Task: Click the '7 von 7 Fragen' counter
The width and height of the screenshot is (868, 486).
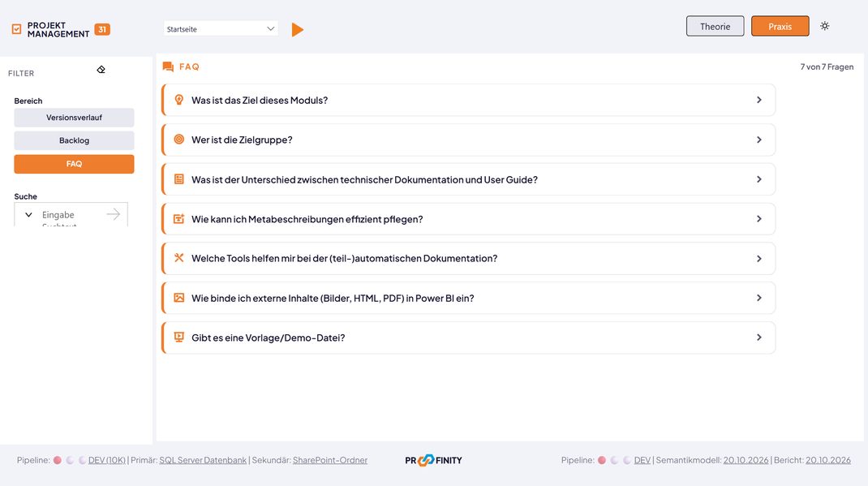Action: click(827, 67)
